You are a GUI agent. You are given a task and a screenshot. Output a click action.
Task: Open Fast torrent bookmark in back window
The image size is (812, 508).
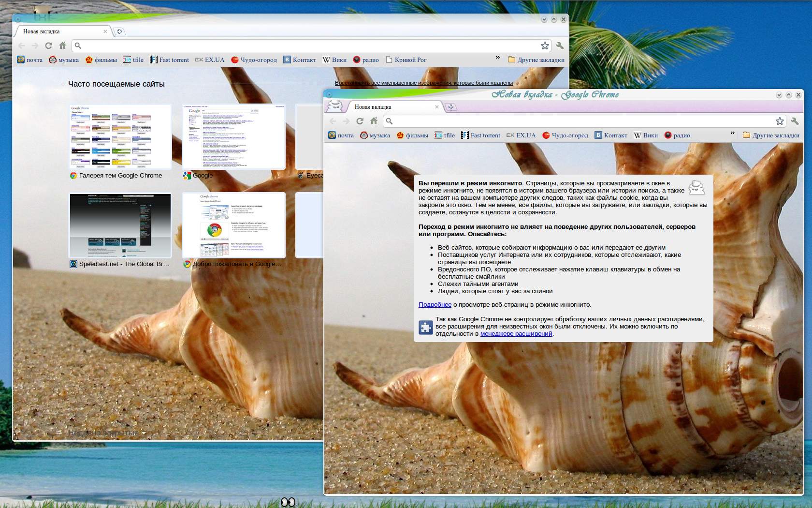(x=169, y=60)
